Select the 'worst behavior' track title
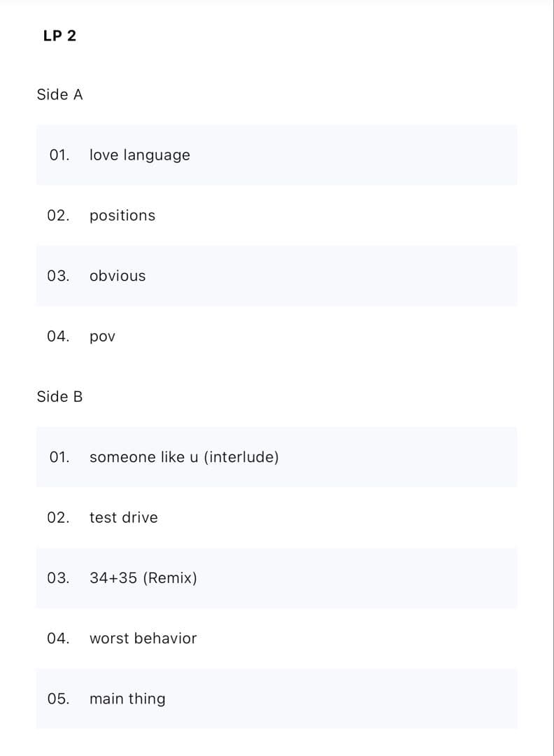 [x=143, y=638]
